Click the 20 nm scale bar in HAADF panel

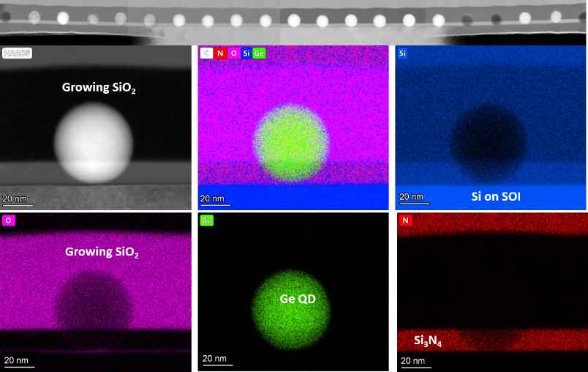point(16,201)
